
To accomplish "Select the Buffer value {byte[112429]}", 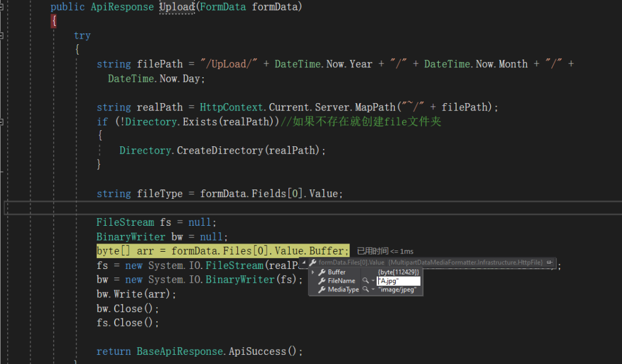I will pos(398,272).
